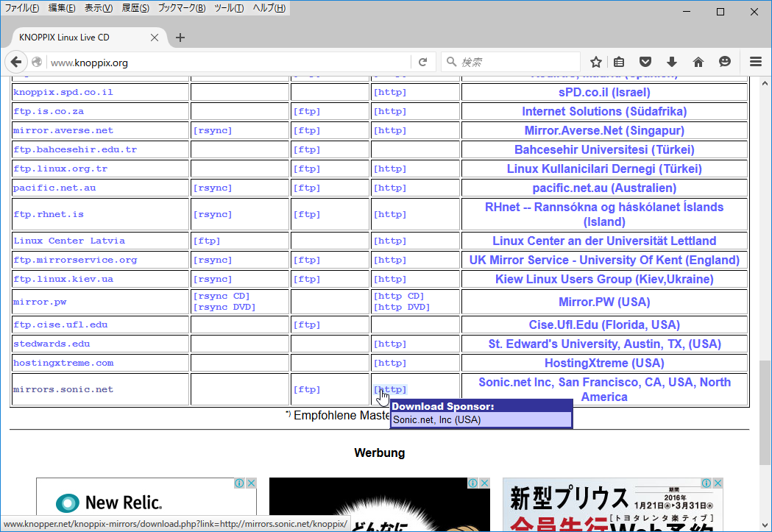Click the rsync DVD link for mirror.pw
Viewport: 772px width, 532px height.
(x=224, y=307)
